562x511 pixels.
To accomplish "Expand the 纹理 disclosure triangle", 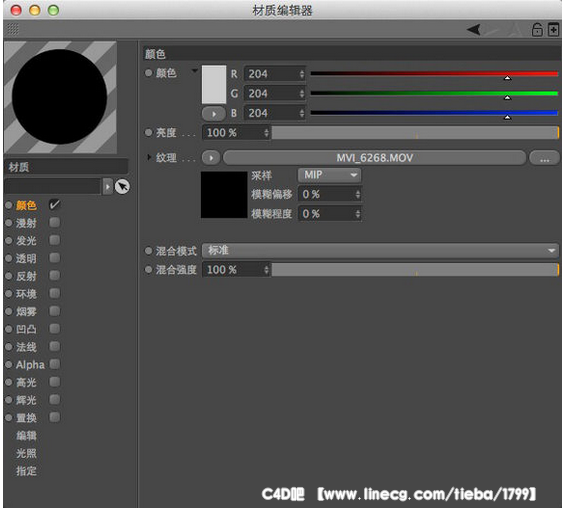I will 149,157.
